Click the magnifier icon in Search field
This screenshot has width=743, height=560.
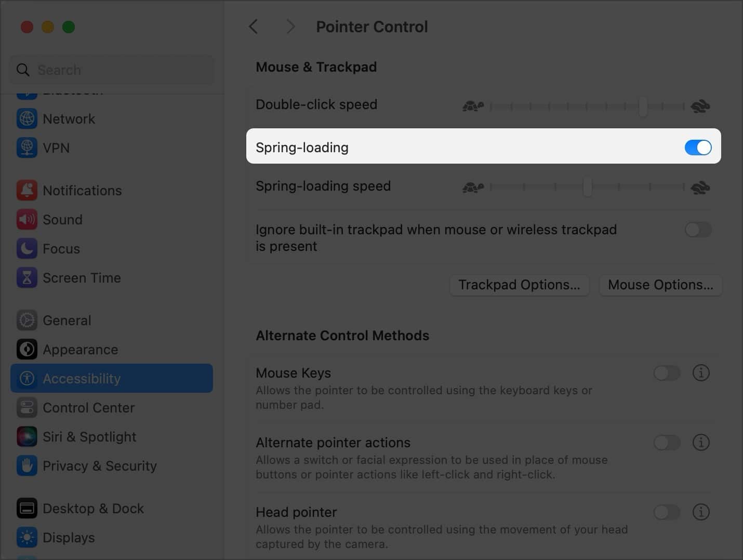pos(23,70)
